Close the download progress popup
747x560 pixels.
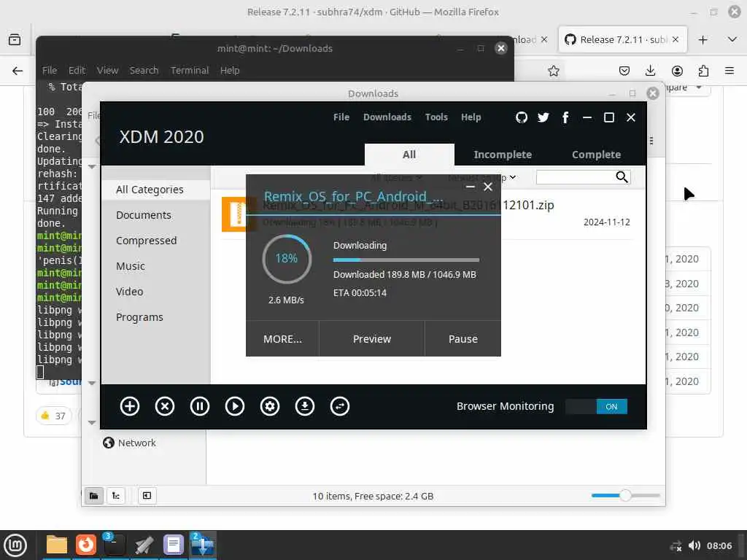coord(488,187)
